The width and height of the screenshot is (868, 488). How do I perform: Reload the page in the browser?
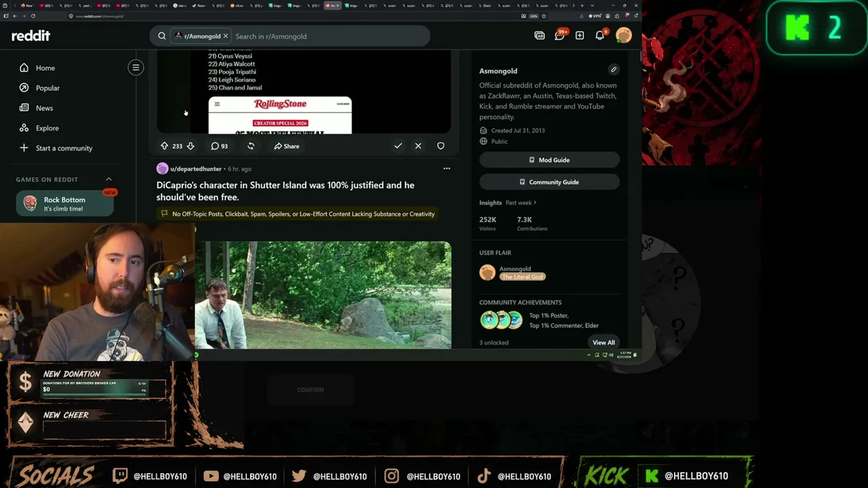pyautogui.click(x=33, y=16)
